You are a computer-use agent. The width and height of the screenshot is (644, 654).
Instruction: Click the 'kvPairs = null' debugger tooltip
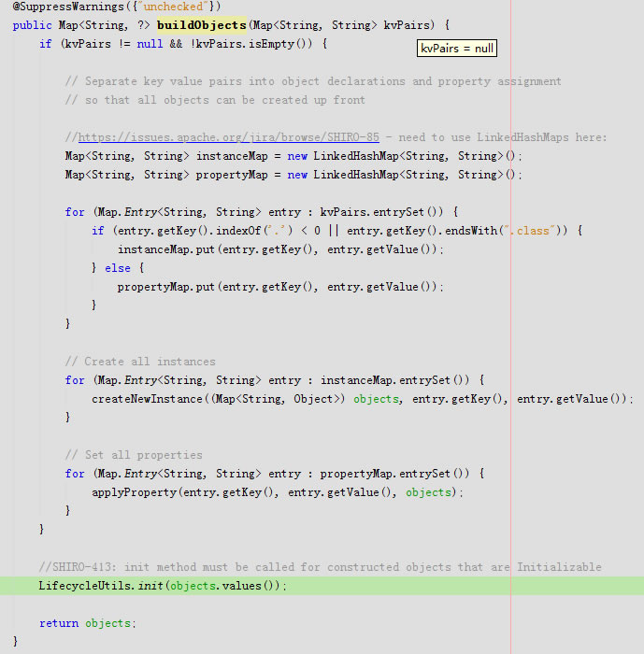(x=457, y=49)
